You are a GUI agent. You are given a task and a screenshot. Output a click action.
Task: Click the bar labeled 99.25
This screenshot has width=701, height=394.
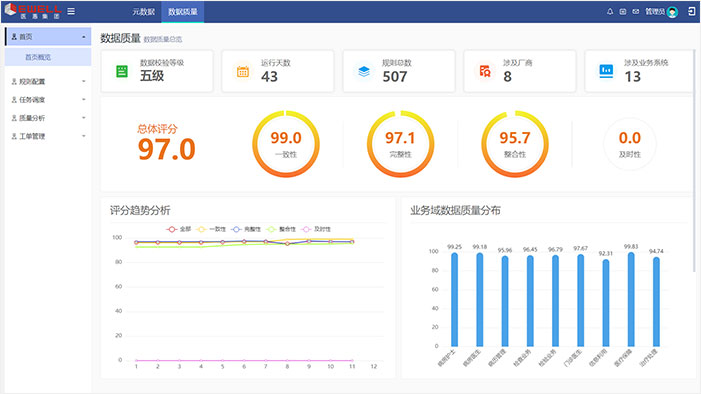pyautogui.click(x=454, y=300)
